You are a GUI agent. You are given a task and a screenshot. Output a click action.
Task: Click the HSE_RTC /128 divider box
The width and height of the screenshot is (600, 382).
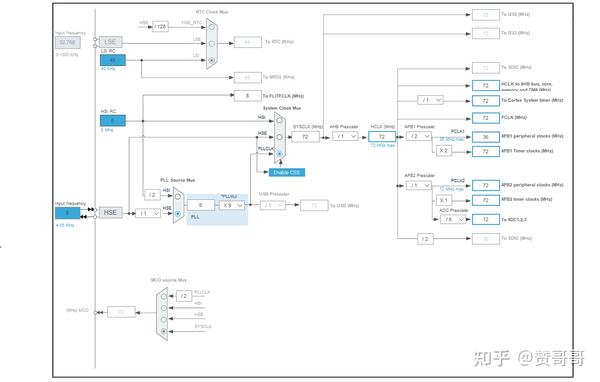click(160, 26)
